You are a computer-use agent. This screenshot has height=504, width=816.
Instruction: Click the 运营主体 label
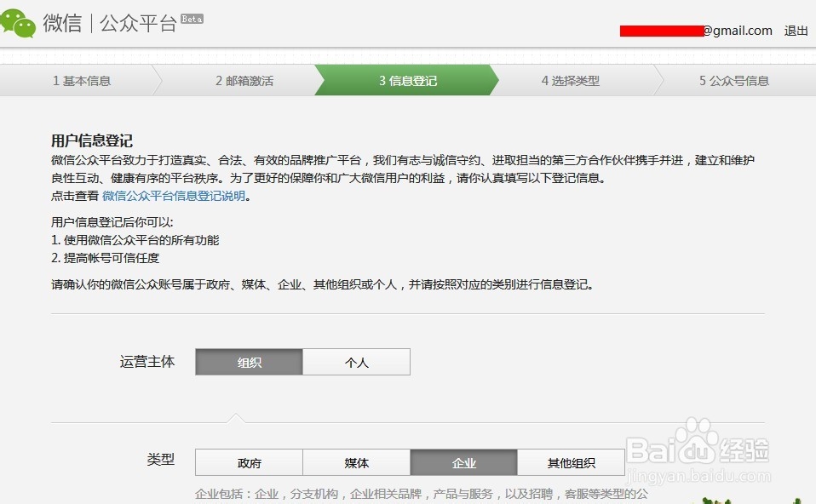click(147, 362)
